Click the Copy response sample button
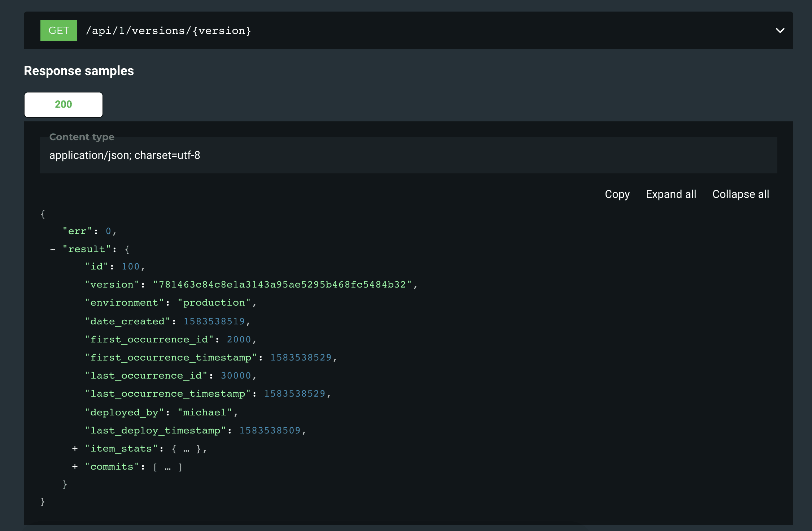The height and width of the screenshot is (531, 812). pos(618,194)
